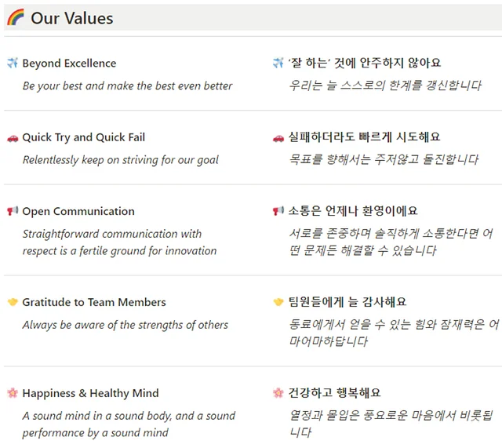The height and width of the screenshot is (448, 502).
Task: Click the airplane icon beside '잘 하는' 것에 안주하지 않아요
Action: [278, 63]
